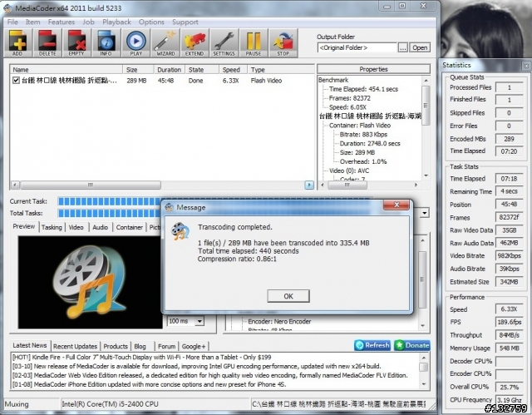Sort by the Name column header
Screen dimensions: 532x415
click(x=66, y=70)
